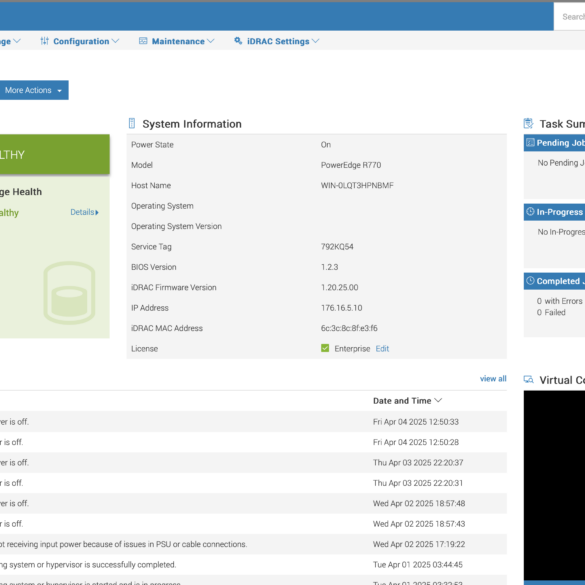Click the System Information server icon

(132, 123)
